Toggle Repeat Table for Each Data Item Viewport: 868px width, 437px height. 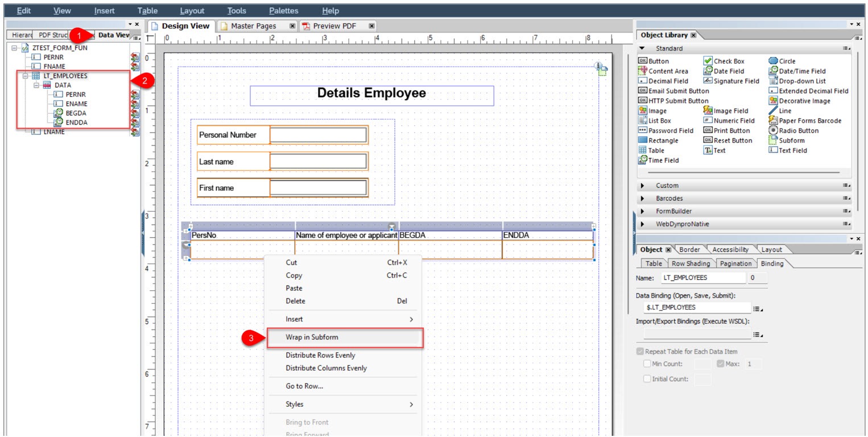click(639, 351)
